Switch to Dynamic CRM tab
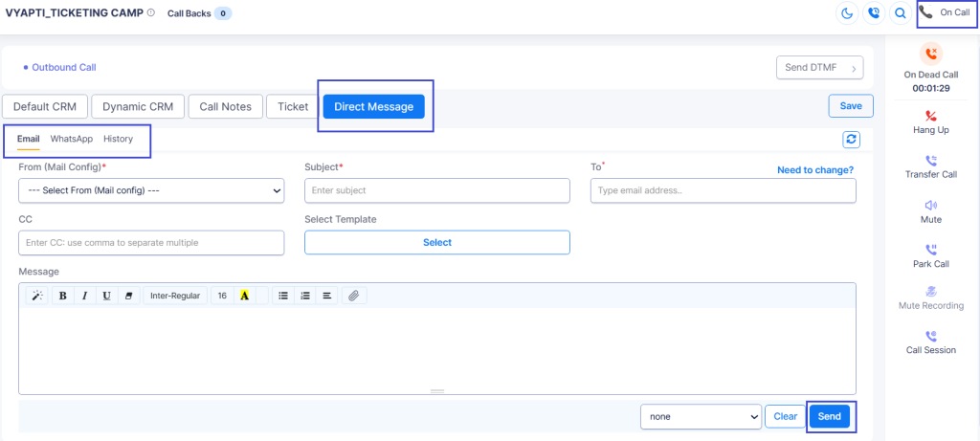 [x=138, y=107]
